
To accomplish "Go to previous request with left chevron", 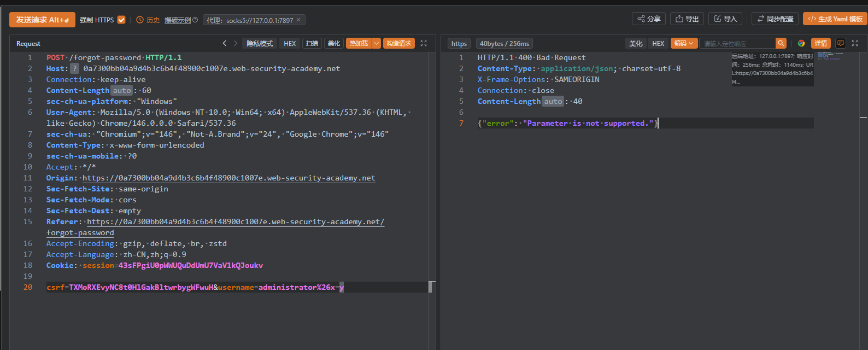I will click(x=224, y=43).
